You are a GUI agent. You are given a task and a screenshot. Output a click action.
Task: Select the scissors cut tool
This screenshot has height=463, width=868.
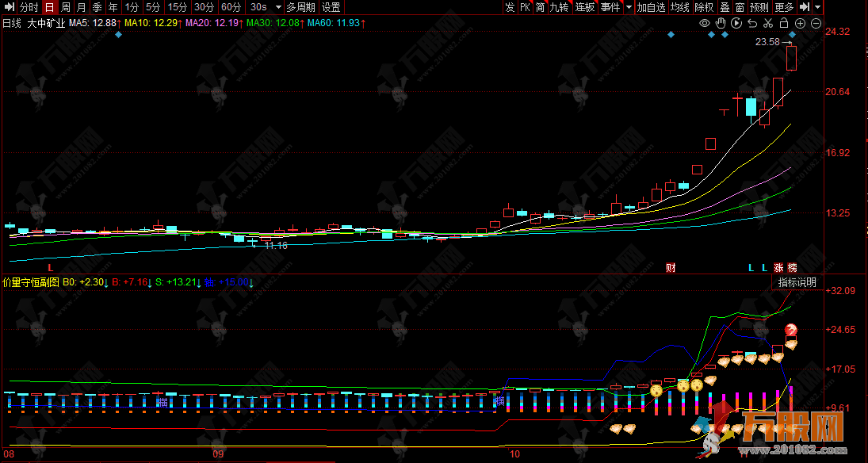pos(768,23)
